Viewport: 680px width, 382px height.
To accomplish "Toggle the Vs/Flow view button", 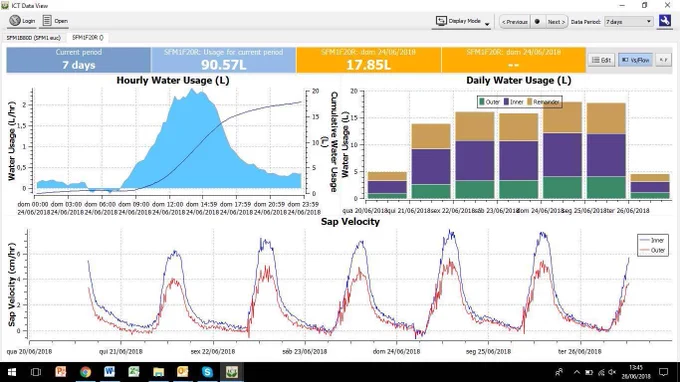I will click(x=635, y=60).
